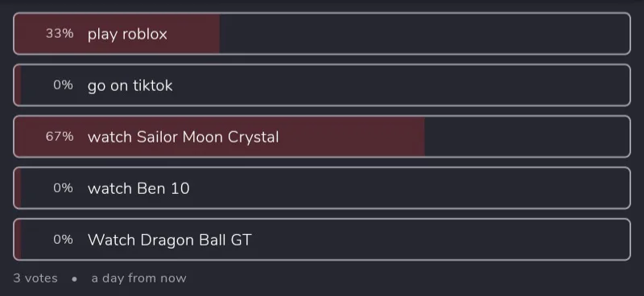Open the 3 votes count
This screenshot has width=644, height=296.
(x=35, y=278)
